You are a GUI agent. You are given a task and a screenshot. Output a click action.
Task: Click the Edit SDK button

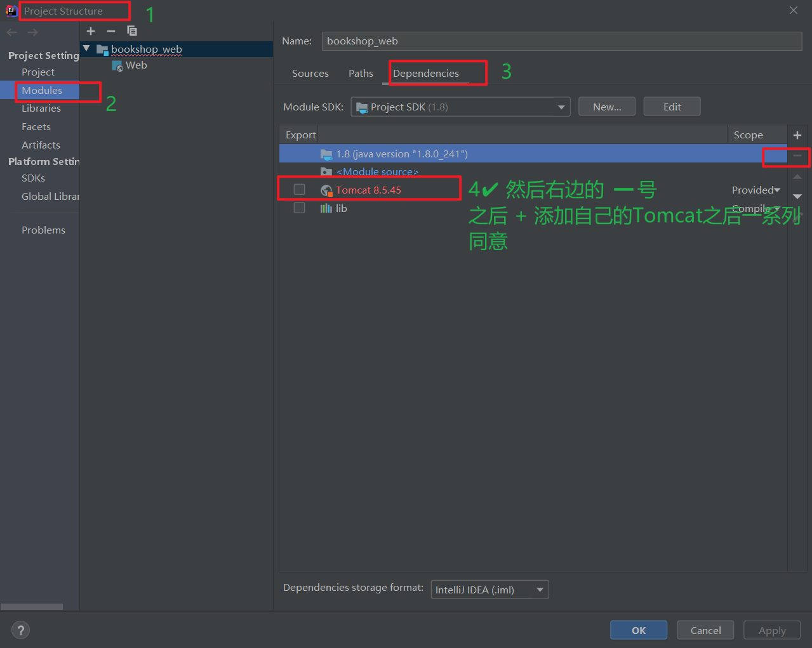point(672,107)
